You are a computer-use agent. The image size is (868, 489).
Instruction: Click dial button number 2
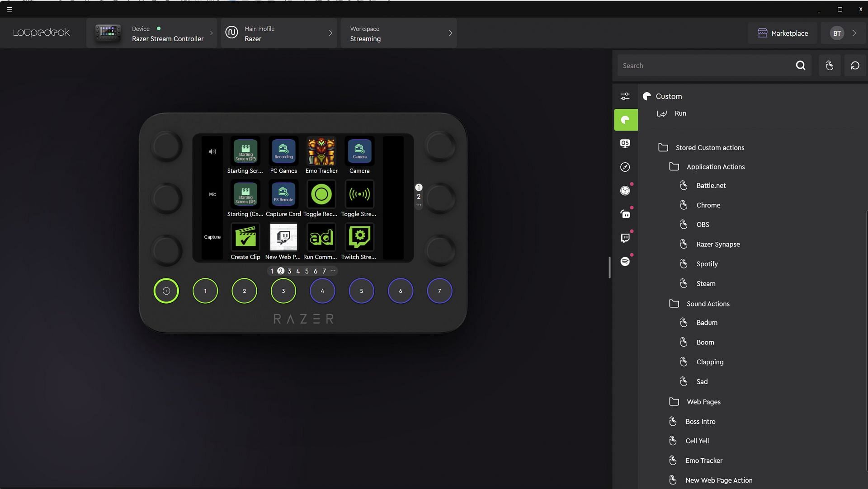pos(245,291)
